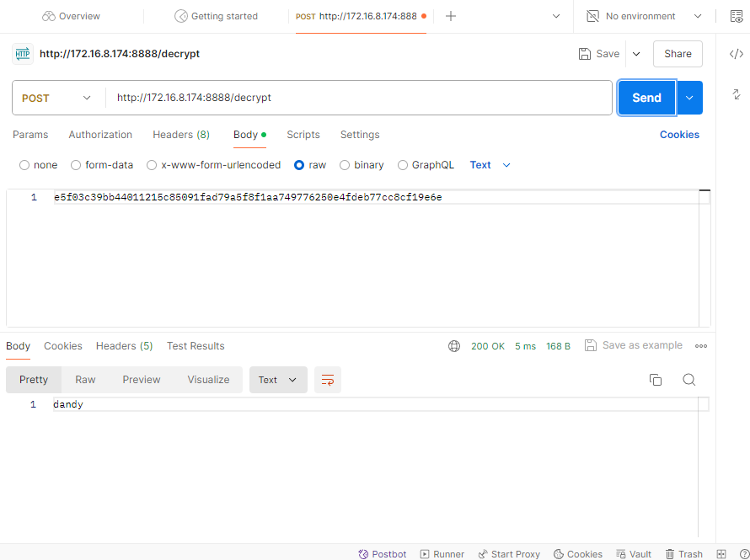Expand the open tabs list chevron
The height and width of the screenshot is (560, 750).
coord(556,16)
